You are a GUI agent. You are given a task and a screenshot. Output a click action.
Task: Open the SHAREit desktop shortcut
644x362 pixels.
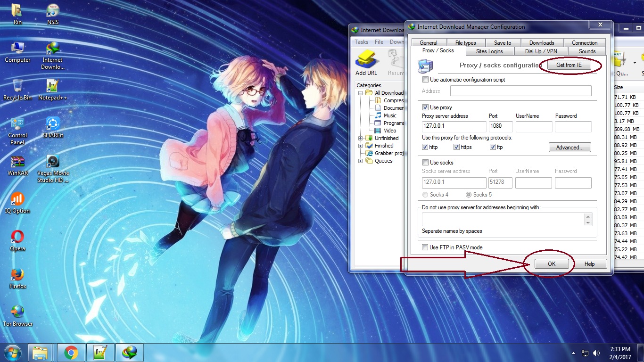click(x=53, y=127)
